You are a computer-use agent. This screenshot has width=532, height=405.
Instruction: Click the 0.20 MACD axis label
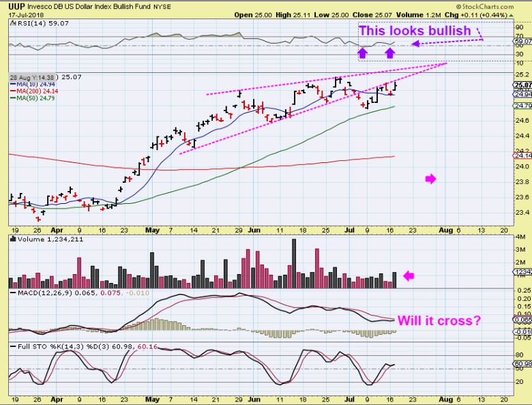[x=524, y=299]
